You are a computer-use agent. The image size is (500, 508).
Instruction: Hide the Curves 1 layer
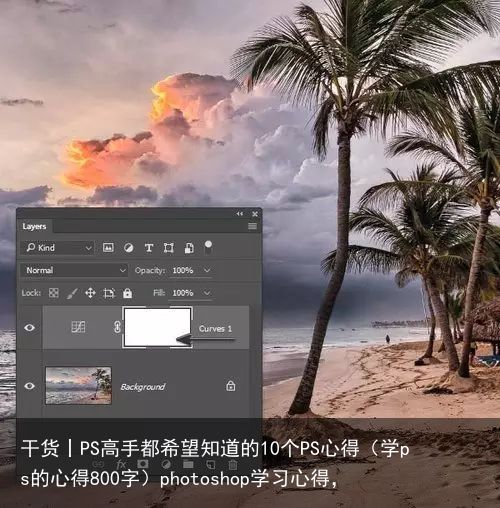click(29, 328)
